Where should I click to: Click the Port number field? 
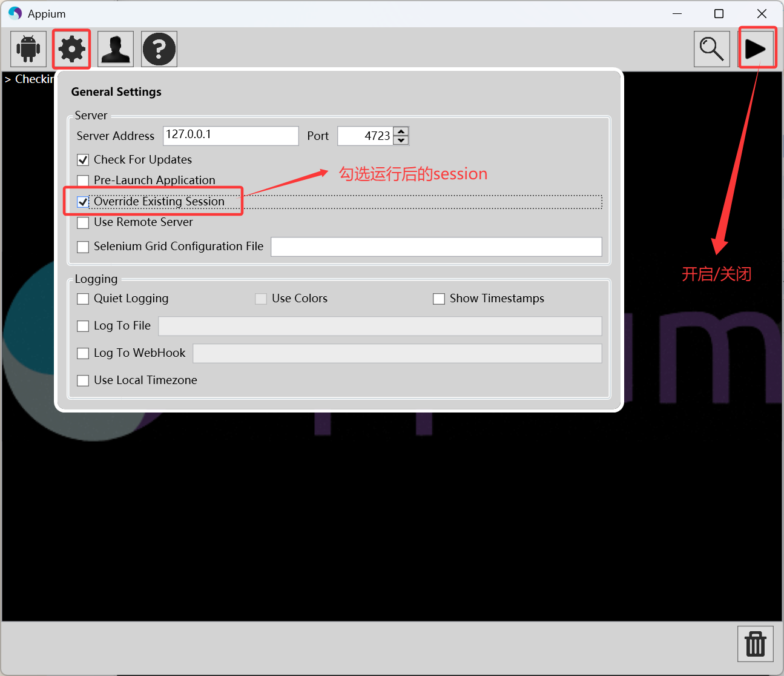coord(365,136)
